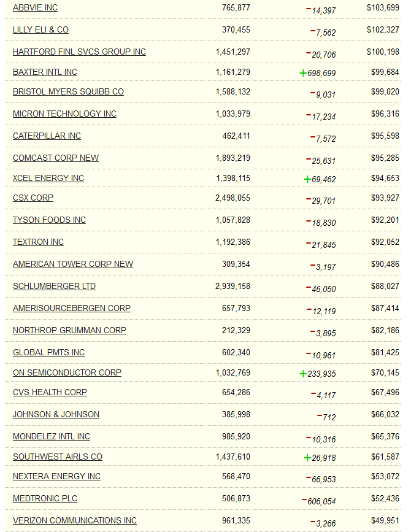Visit the XCEL ENERGY INC link
Image resolution: width=411 pixels, height=532 pixels.
coord(48,178)
